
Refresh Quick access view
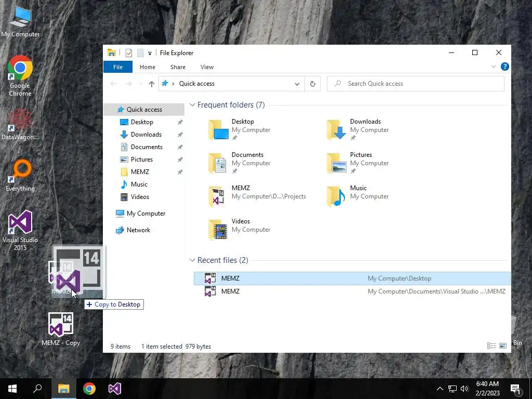(312, 84)
